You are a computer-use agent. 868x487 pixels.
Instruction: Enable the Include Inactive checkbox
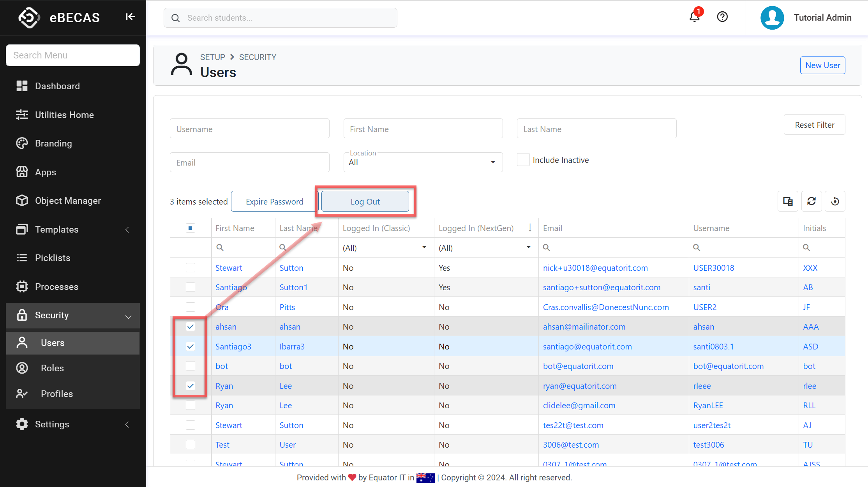click(x=523, y=160)
